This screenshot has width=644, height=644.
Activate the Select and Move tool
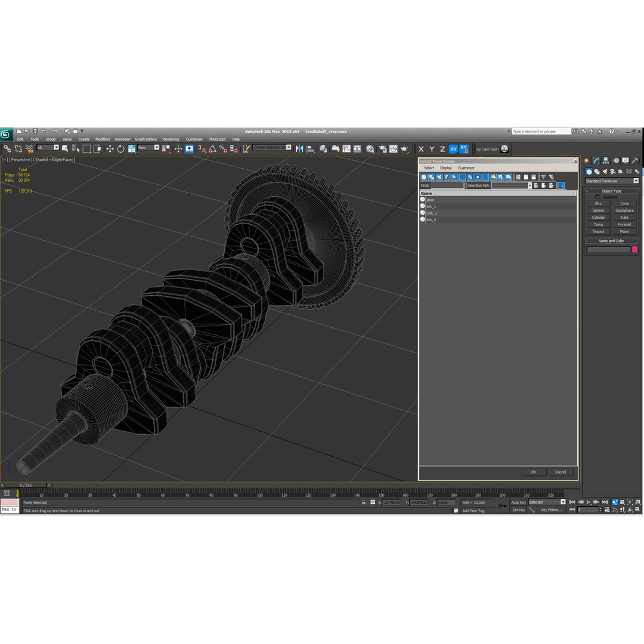pyautogui.click(x=110, y=148)
